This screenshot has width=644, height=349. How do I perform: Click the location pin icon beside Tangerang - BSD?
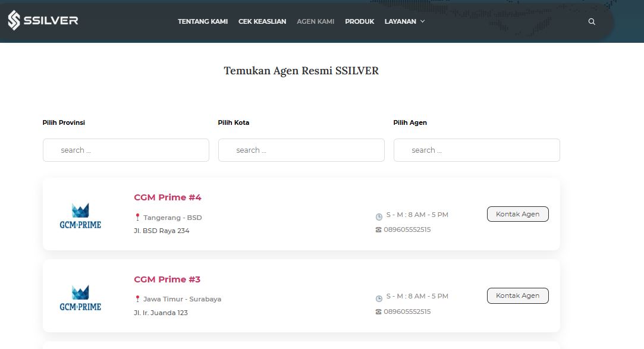coord(137,217)
